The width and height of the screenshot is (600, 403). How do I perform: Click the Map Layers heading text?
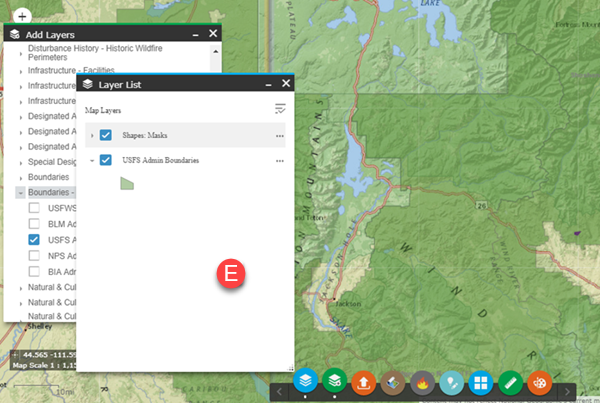[103, 110]
